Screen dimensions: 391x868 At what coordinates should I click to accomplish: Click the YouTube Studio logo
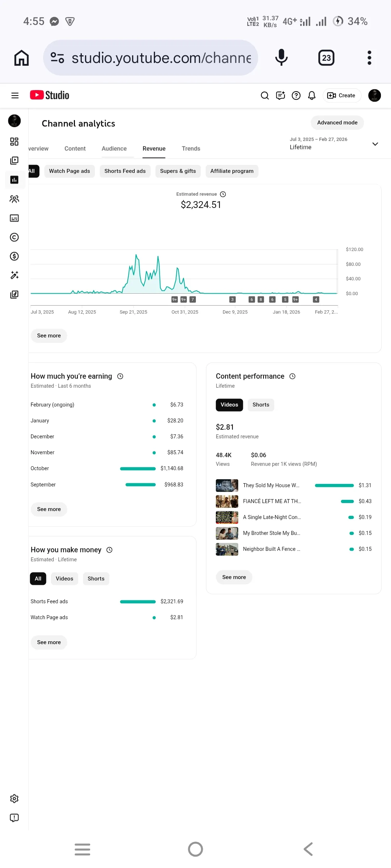point(50,95)
